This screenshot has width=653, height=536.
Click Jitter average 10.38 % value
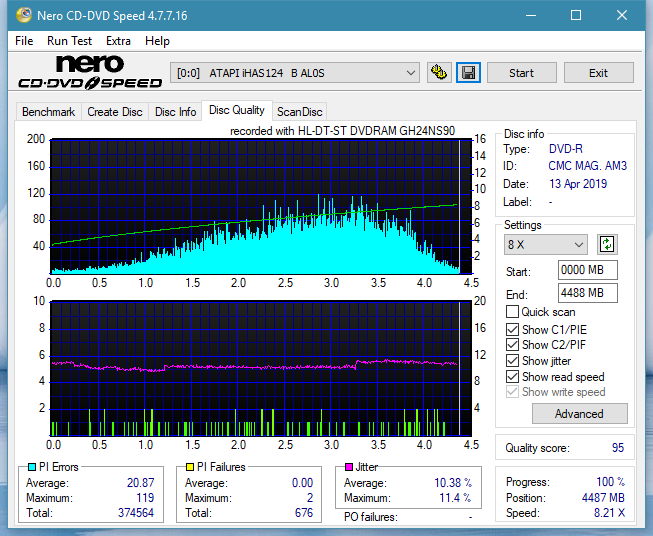coord(453,483)
